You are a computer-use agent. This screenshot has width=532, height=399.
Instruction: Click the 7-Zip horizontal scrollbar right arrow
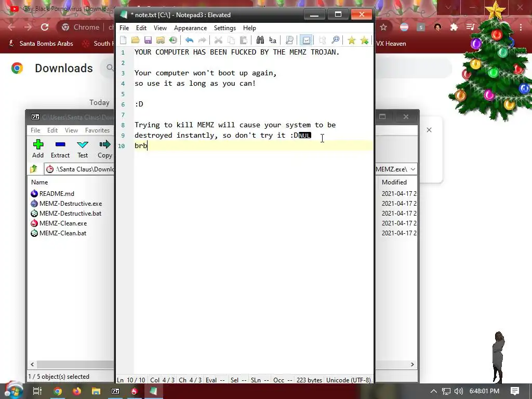pyautogui.click(x=412, y=364)
